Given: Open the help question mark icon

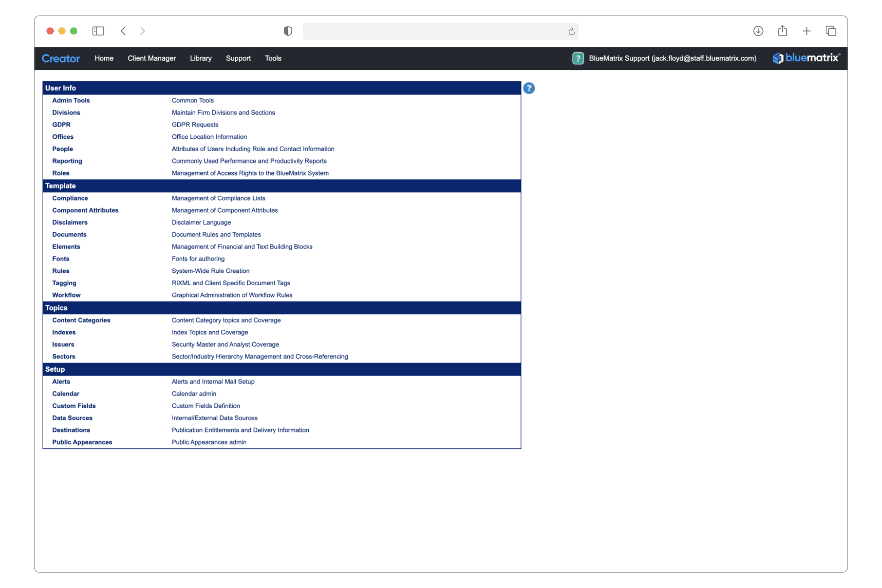Looking at the screenshot, I should pyautogui.click(x=529, y=88).
